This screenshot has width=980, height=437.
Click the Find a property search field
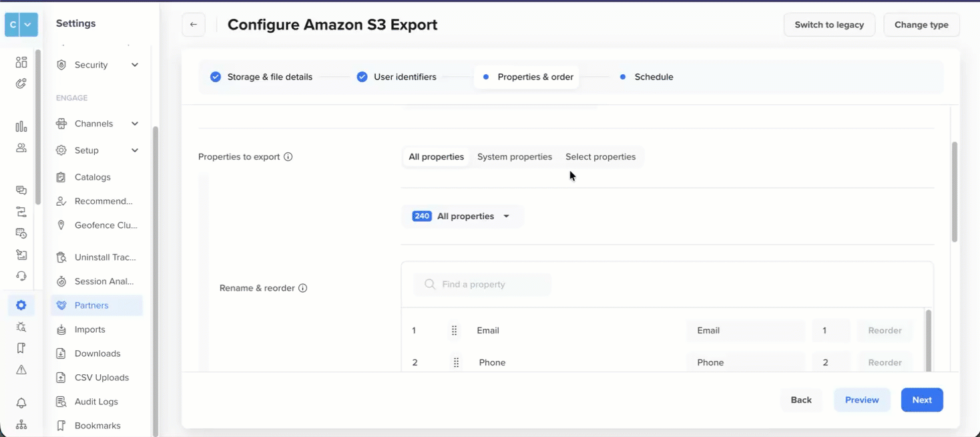click(482, 284)
